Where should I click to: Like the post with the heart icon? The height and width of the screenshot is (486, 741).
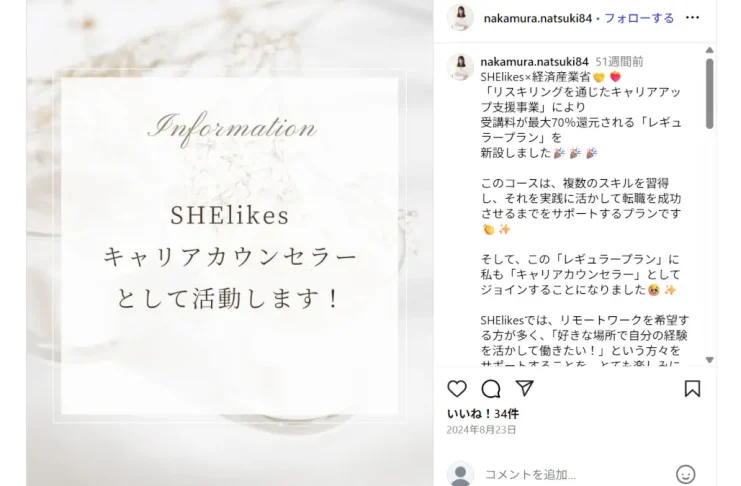(457, 389)
